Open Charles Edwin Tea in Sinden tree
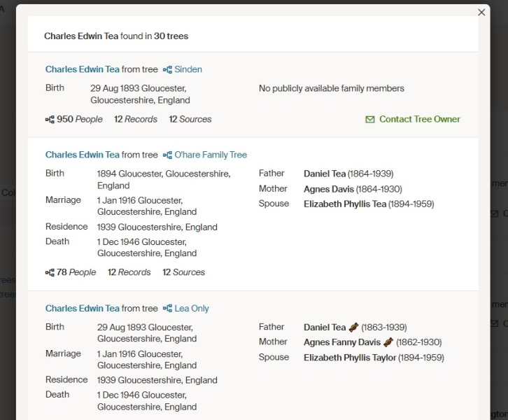The image size is (508, 420). coord(82,69)
